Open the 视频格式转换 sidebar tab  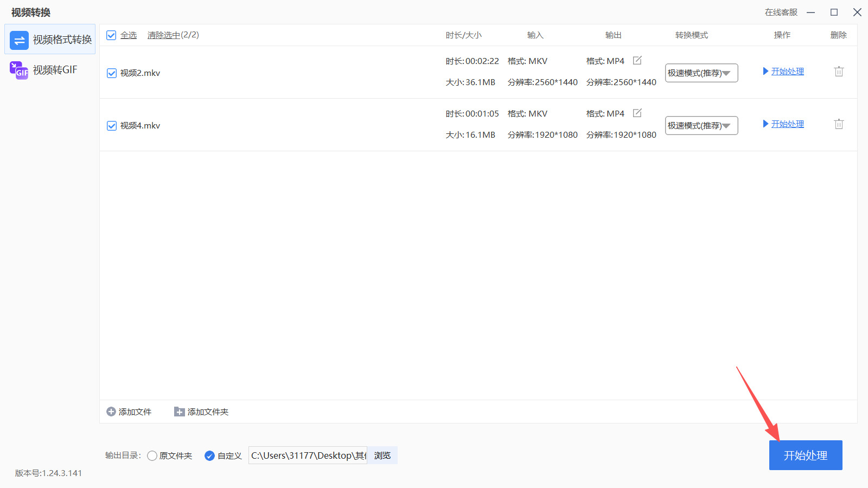[x=50, y=39]
